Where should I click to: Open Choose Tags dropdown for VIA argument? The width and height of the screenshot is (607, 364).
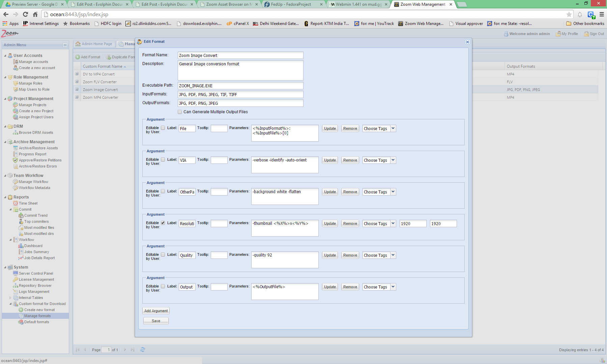393,160
